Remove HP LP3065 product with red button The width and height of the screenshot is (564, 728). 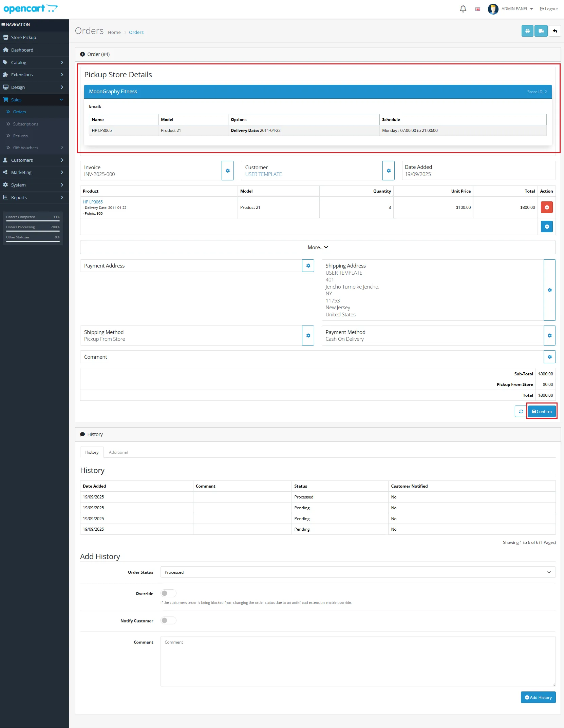pos(547,207)
